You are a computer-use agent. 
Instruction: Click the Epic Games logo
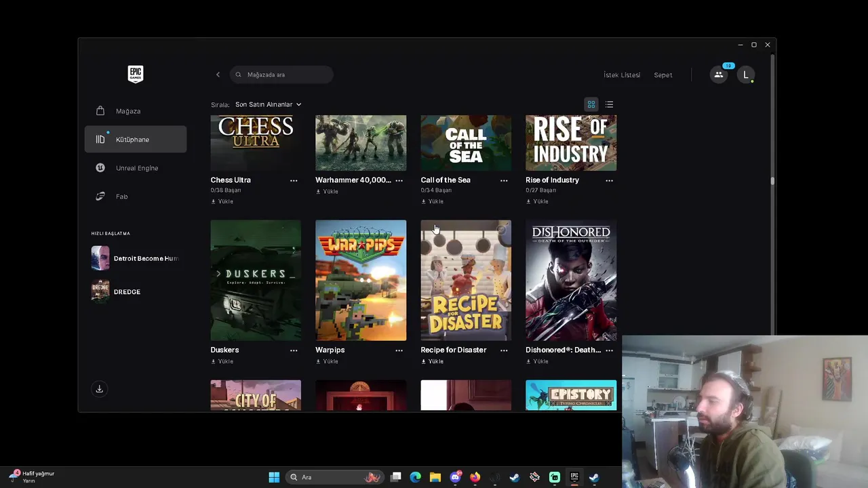point(136,74)
